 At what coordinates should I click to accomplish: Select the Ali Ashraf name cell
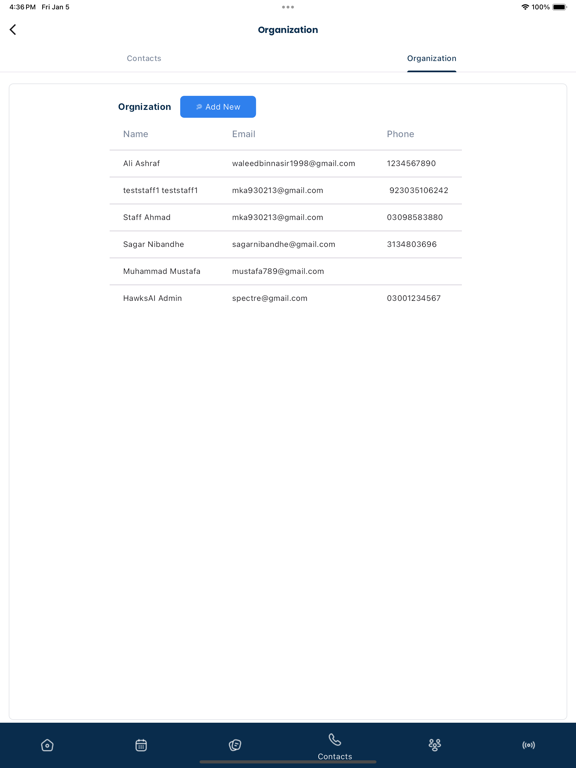click(142, 163)
